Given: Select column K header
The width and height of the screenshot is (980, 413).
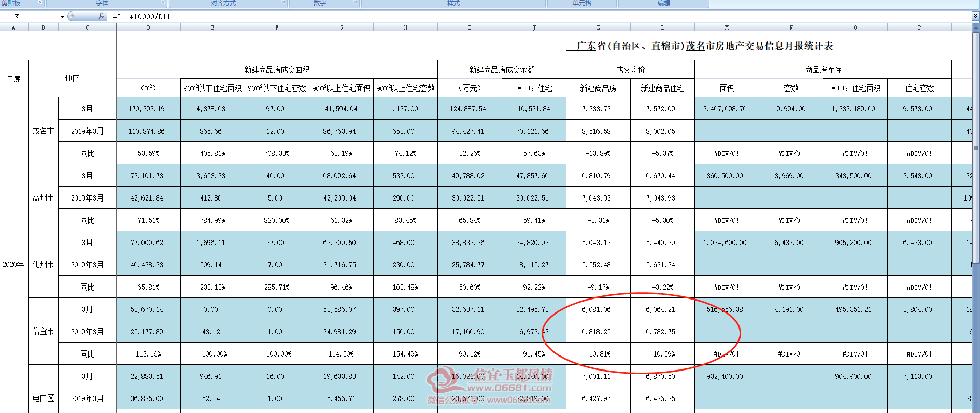Looking at the screenshot, I should coord(599,27).
